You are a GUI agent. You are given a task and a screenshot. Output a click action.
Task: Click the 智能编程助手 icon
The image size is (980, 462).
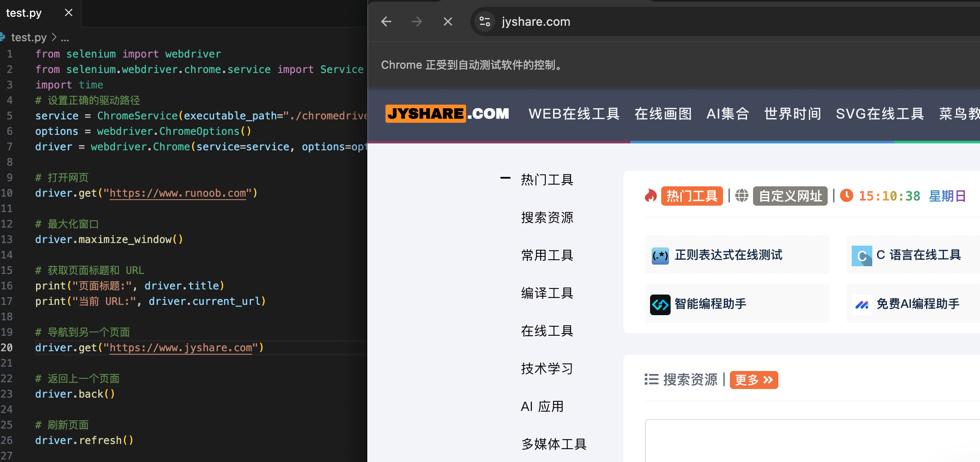pos(660,305)
